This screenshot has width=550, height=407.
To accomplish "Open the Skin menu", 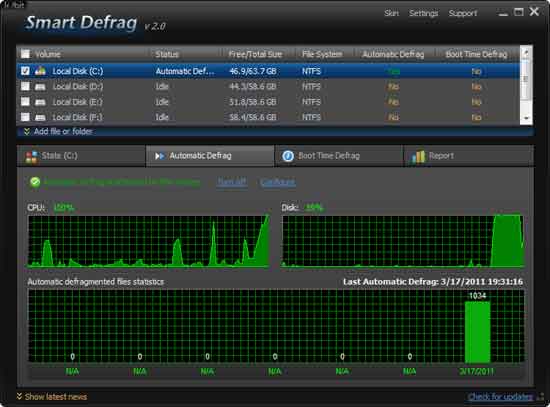I will pyautogui.click(x=391, y=13).
